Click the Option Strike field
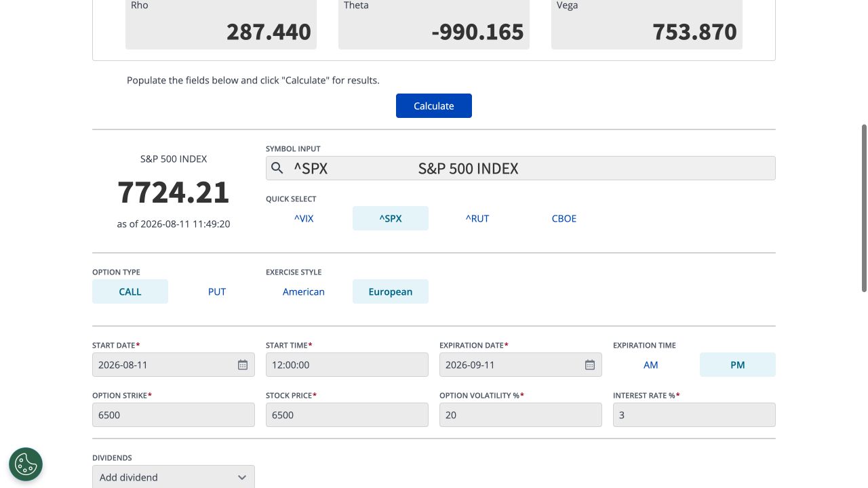 174,415
